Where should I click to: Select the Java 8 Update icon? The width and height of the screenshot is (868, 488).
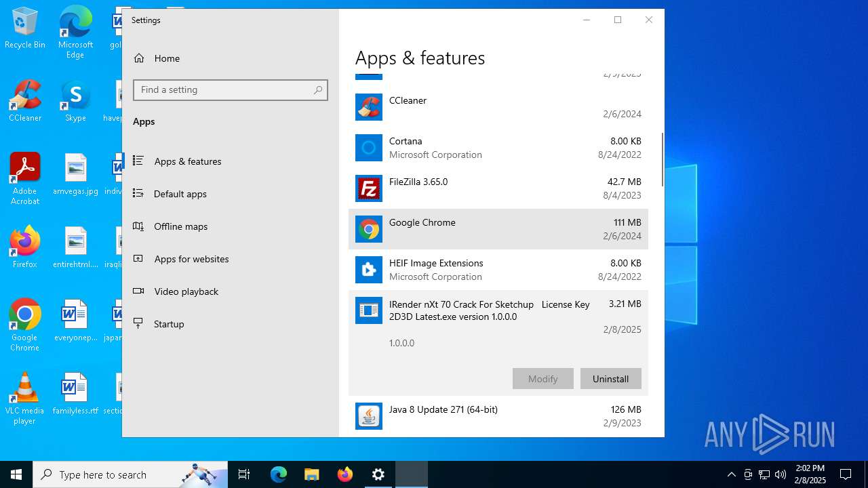(x=369, y=416)
